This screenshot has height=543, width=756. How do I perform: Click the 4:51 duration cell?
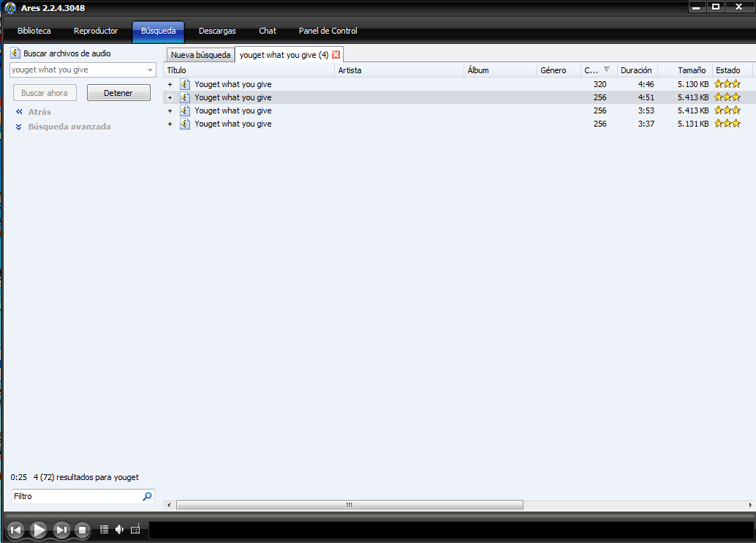coord(646,97)
